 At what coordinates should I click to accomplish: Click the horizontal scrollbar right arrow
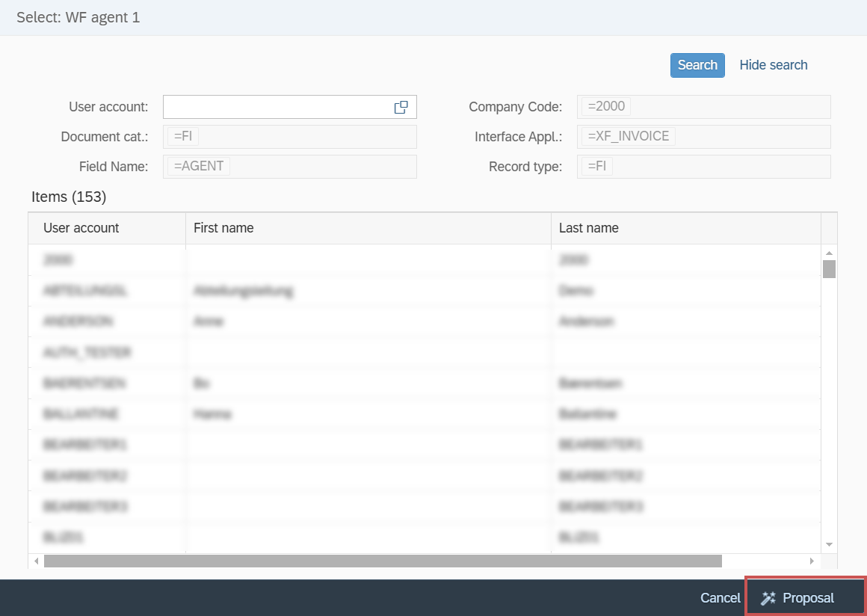[812, 561]
